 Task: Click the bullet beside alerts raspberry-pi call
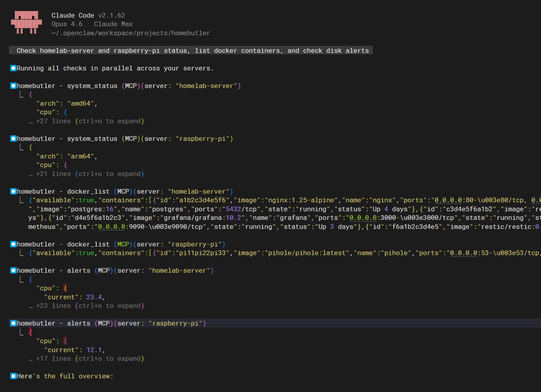14,323
